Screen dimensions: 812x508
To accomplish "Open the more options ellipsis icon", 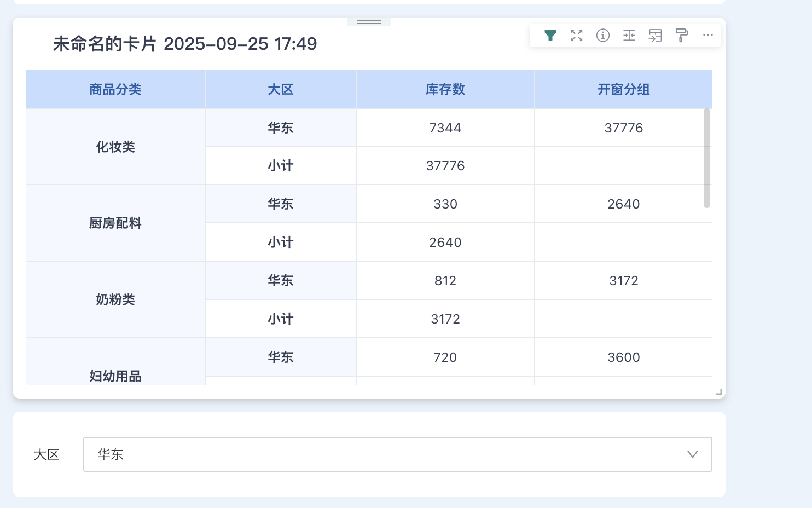I will (707, 35).
